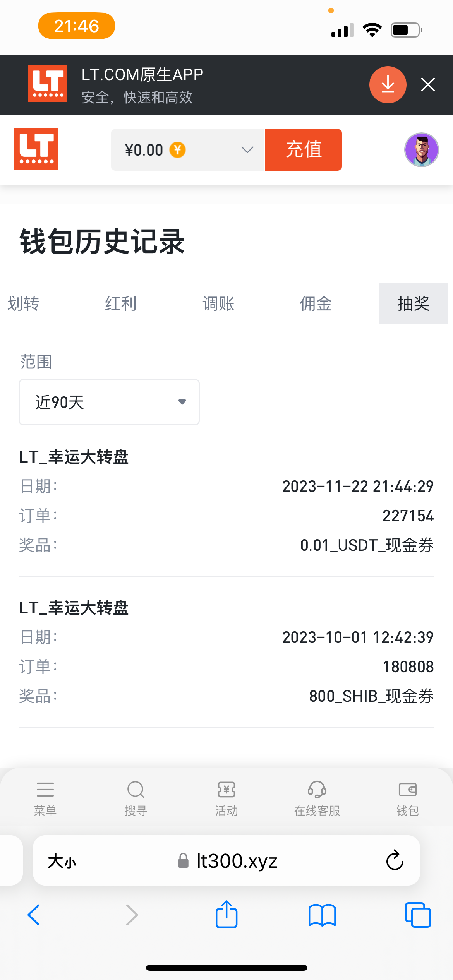Switch to the 红利 tab
The width and height of the screenshot is (453, 980).
tap(121, 304)
